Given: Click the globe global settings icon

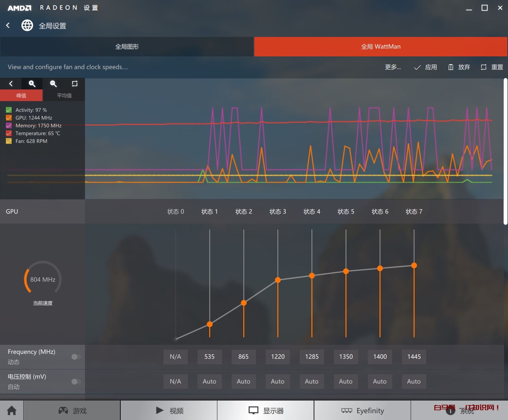Looking at the screenshot, I should click(27, 25).
